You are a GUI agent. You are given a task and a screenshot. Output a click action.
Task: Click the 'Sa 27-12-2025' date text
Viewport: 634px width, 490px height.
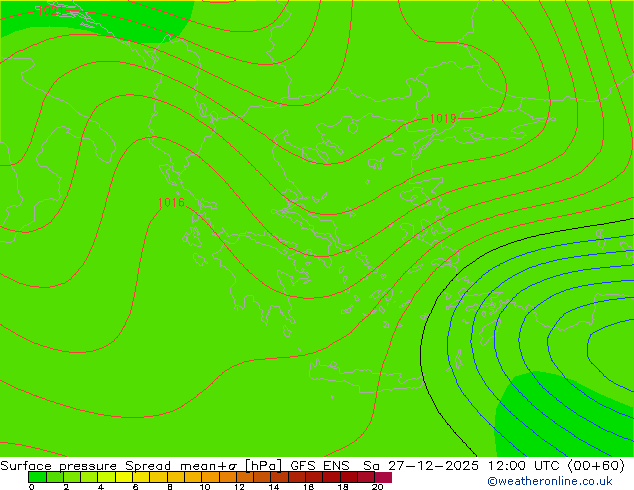(x=421, y=466)
